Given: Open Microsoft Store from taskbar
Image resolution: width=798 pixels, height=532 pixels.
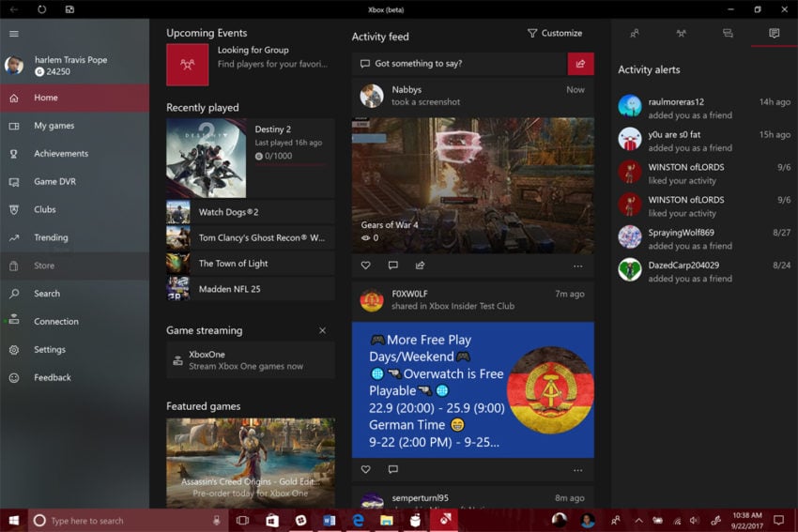Looking at the screenshot, I should [272, 521].
